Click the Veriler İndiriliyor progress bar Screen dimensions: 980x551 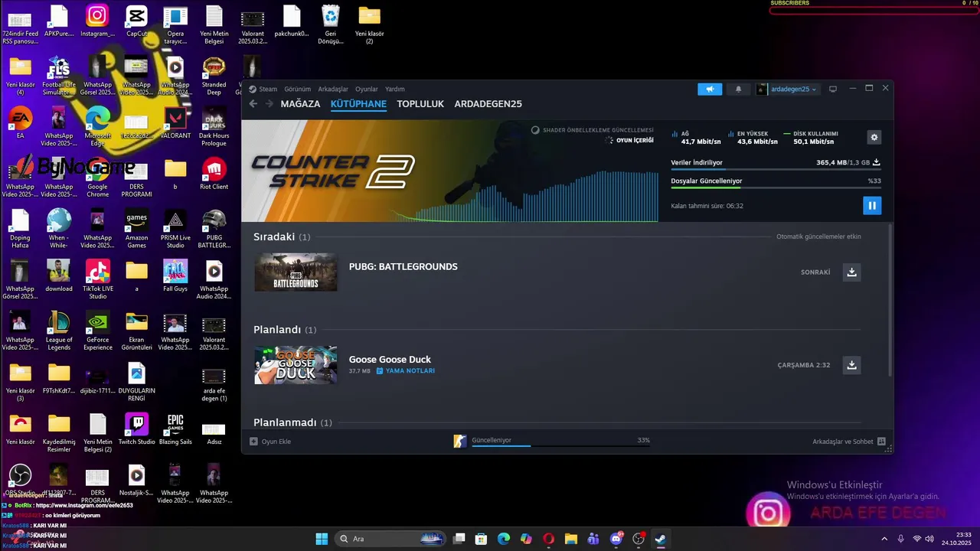(x=776, y=170)
